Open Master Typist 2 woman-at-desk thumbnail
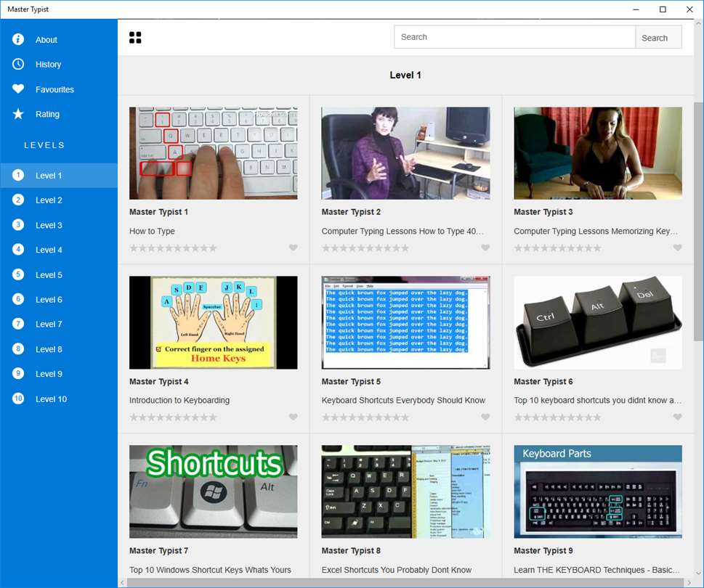The width and height of the screenshot is (704, 588). click(405, 153)
